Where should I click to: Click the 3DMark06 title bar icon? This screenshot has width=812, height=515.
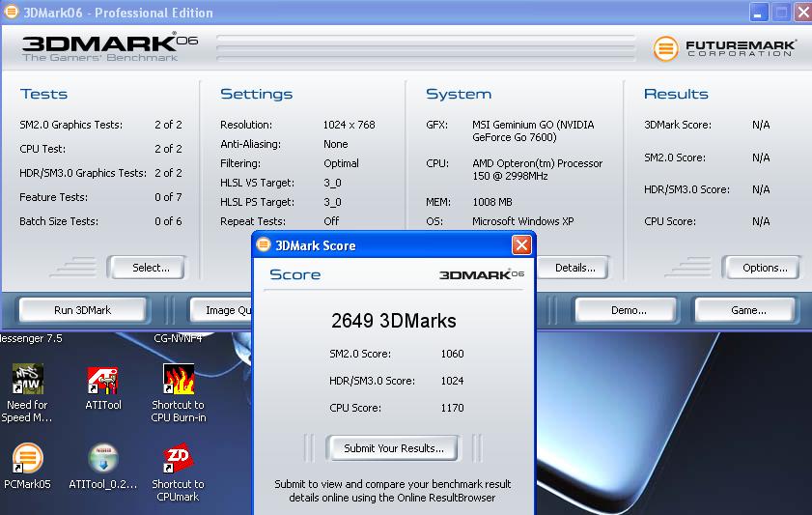pos(11,12)
